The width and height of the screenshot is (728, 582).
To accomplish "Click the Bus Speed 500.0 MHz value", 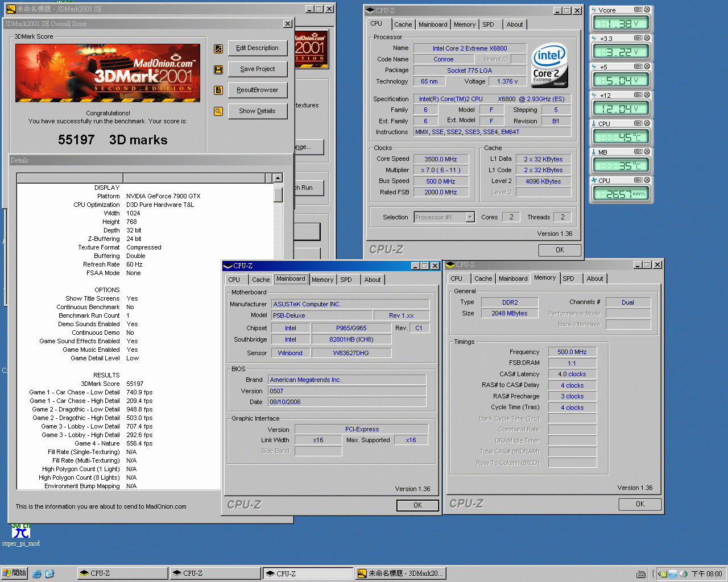I will click(x=441, y=181).
